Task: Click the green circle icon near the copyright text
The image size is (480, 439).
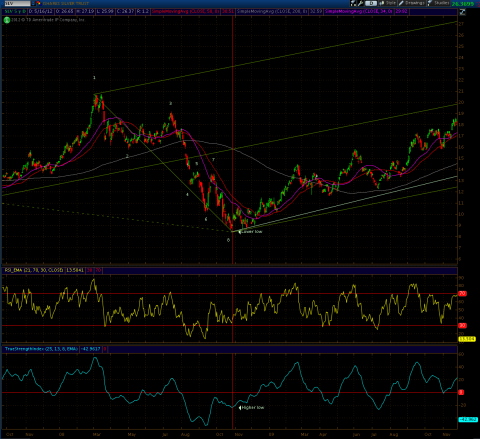Action: pyautogui.click(x=7, y=20)
